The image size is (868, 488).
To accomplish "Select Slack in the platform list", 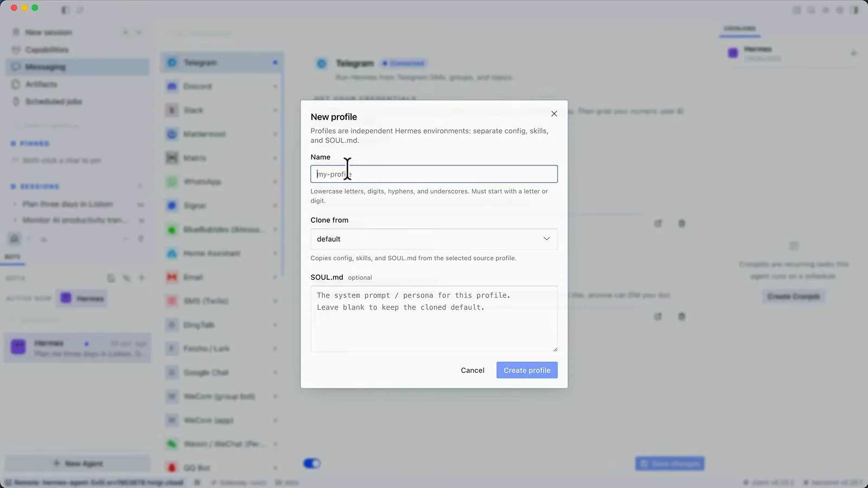I will point(222,110).
